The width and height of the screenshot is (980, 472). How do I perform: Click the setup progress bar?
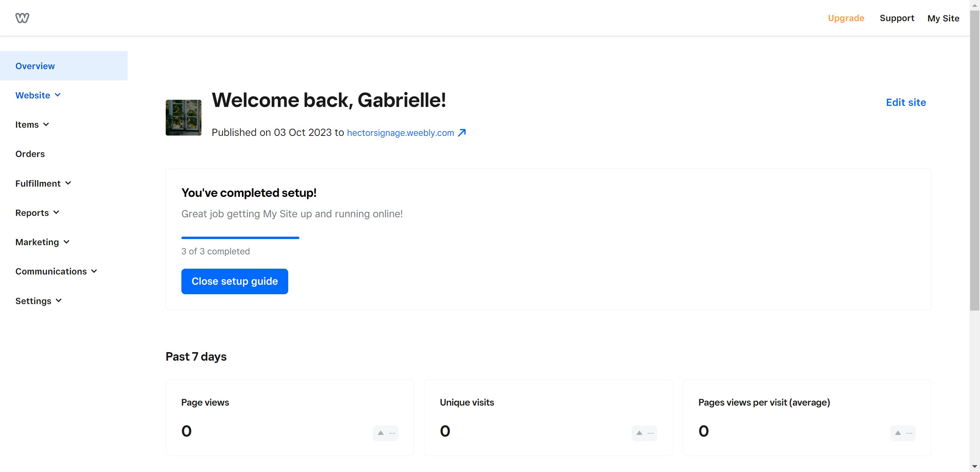pyautogui.click(x=240, y=238)
